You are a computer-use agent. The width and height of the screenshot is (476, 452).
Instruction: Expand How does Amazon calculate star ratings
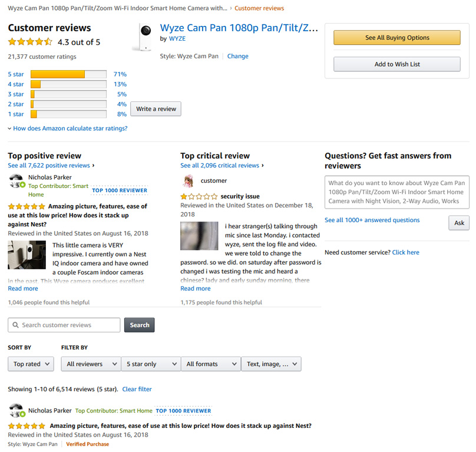coord(68,128)
